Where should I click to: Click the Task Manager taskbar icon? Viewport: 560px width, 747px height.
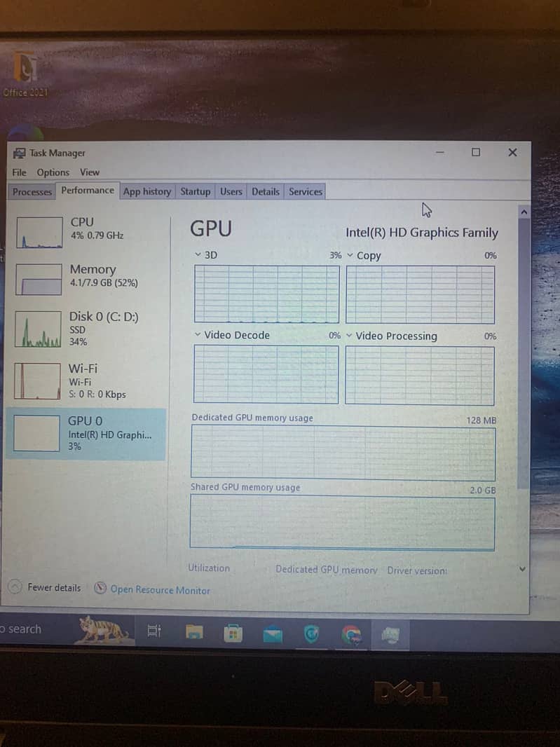(390, 635)
